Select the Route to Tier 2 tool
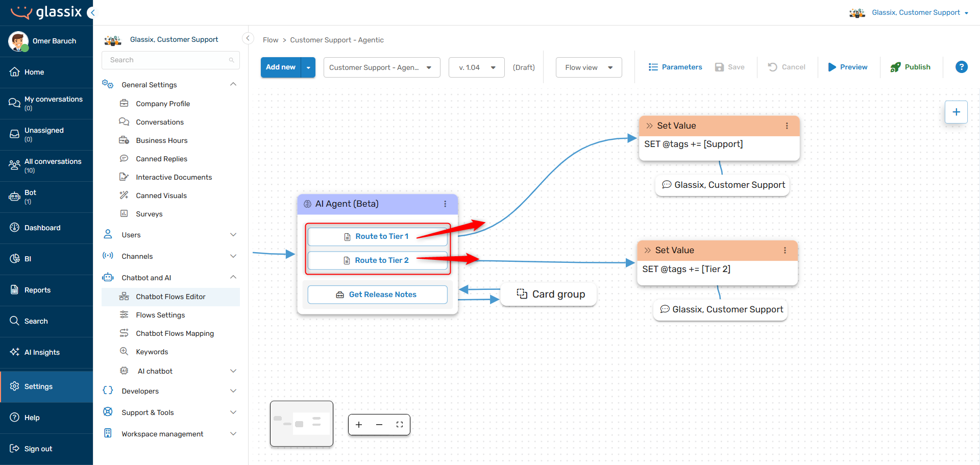The height and width of the screenshot is (465, 980). [x=377, y=260]
